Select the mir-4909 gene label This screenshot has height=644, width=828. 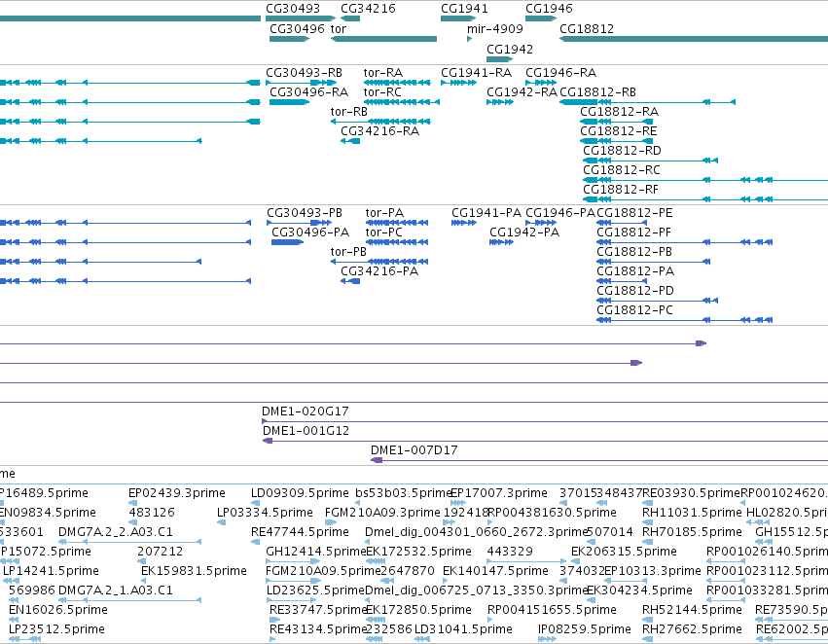[x=495, y=29]
